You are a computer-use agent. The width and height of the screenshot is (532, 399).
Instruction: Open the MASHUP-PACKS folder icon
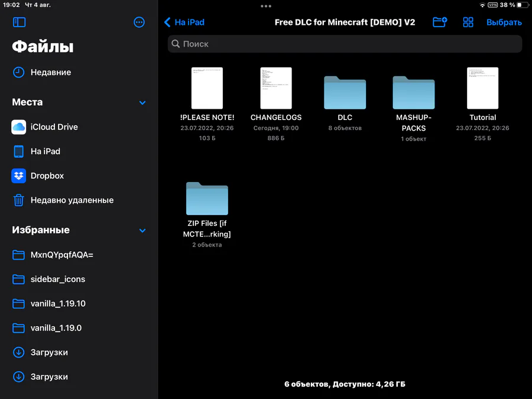(414, 93)
